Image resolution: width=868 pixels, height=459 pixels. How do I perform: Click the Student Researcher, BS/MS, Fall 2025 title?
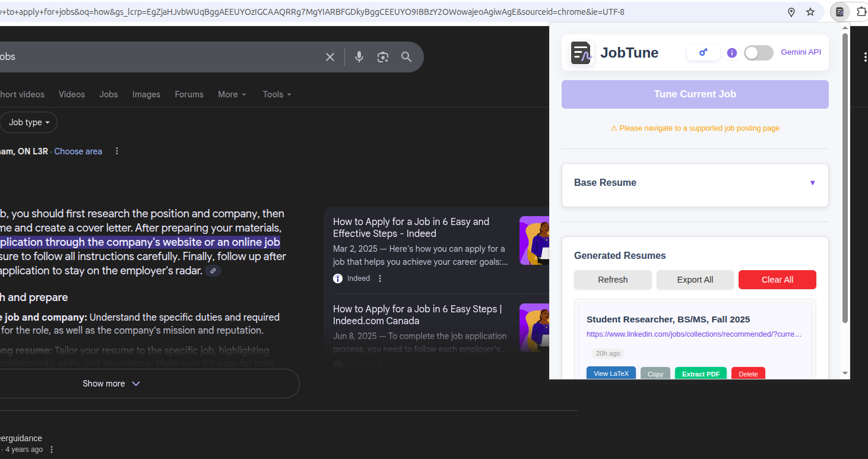[x=668, y=319]
